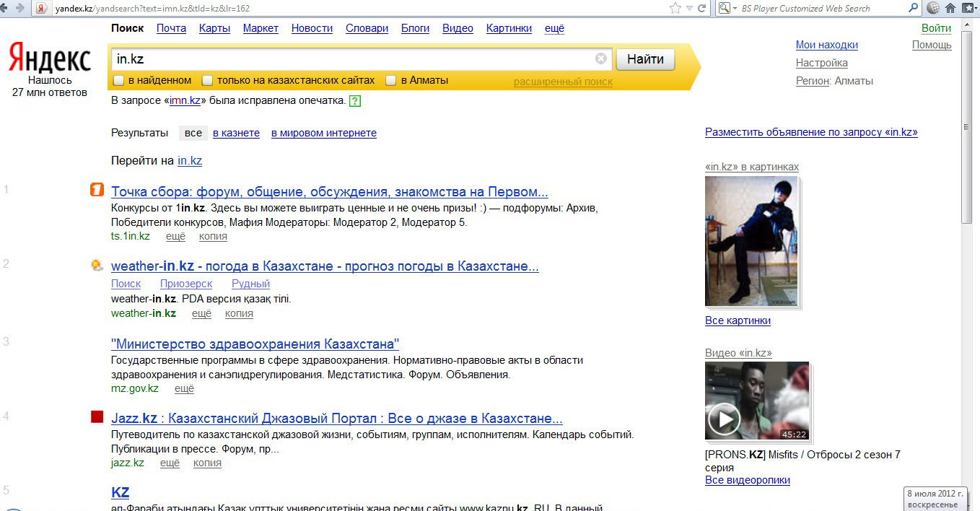Open the Приозерск sublink
The height and width of the screenshot is (511, 980).
pyautogui.click(x=186, y=284)
